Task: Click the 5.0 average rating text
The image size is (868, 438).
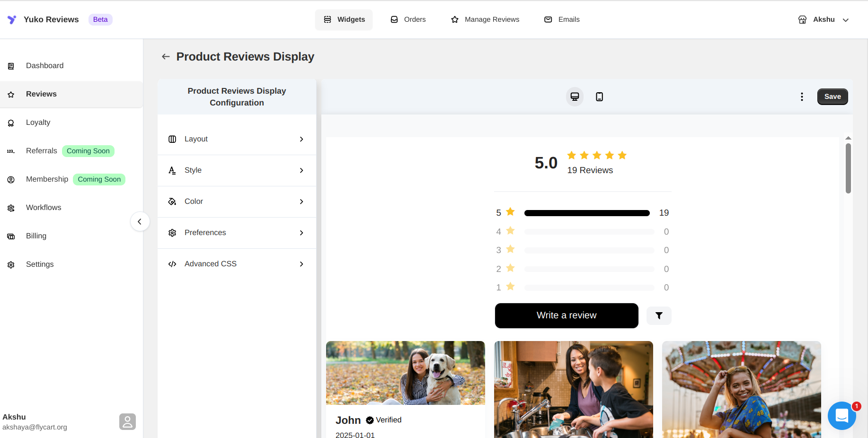Action: [x=546, y=163]
